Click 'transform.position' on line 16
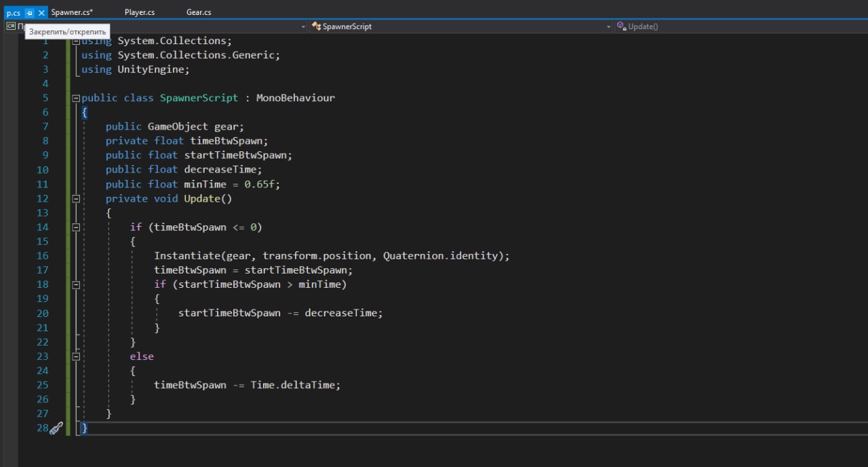Image resolution: width=868 pixels, height=467 pixels. pos(317,256)
